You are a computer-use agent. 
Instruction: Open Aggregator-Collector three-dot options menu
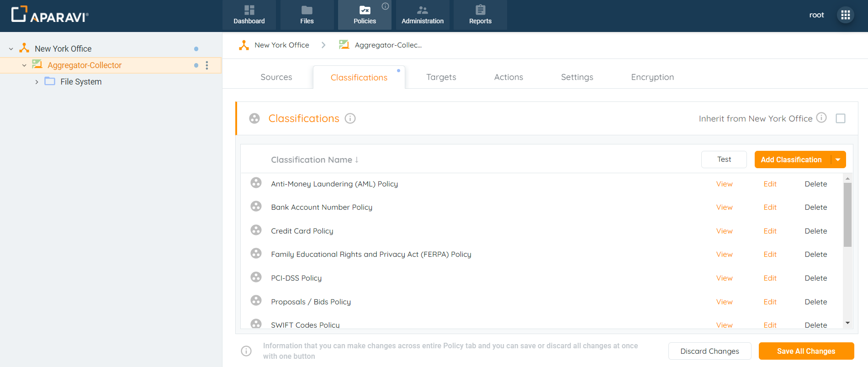click(207, 65)
